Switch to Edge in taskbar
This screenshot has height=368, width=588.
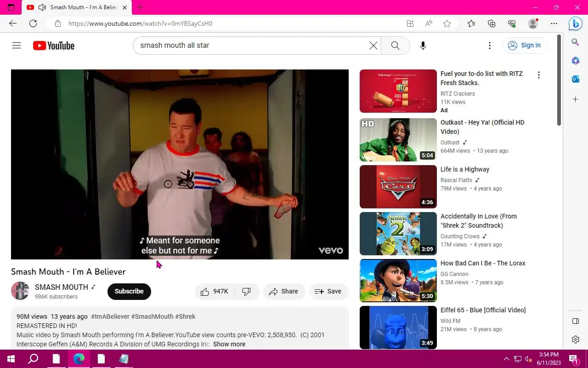coord(79,359)
